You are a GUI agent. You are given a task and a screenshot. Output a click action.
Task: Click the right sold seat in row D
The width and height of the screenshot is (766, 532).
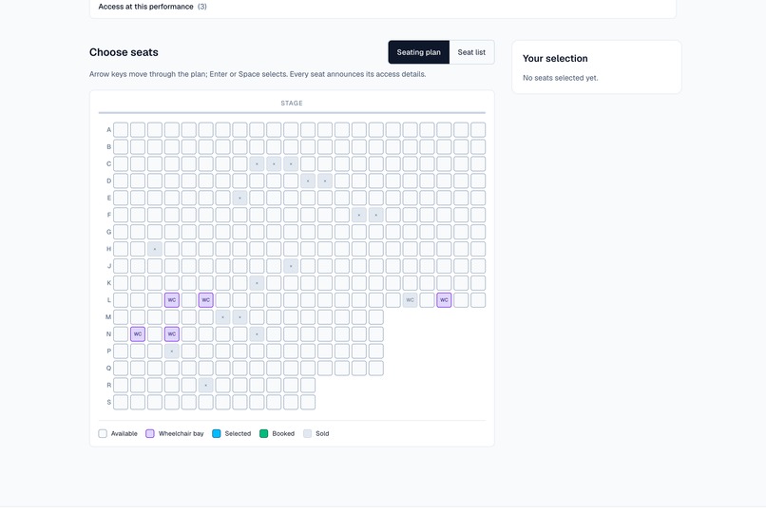[x=325, y=180]
